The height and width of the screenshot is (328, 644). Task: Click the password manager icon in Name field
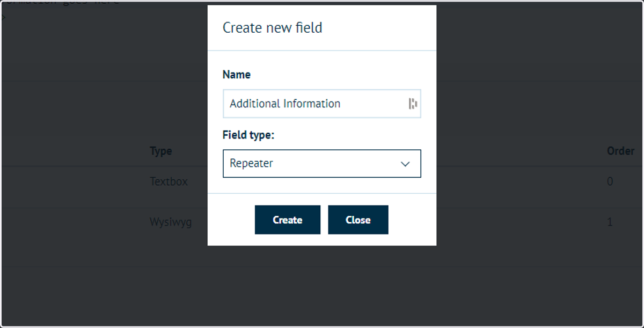(x=413, y=104)
